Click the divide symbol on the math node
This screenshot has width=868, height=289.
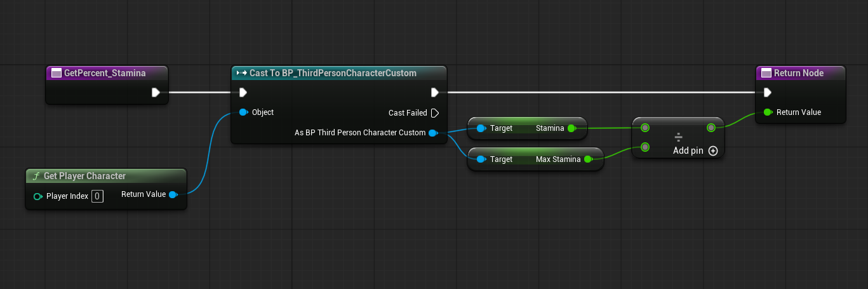point(678,137)
